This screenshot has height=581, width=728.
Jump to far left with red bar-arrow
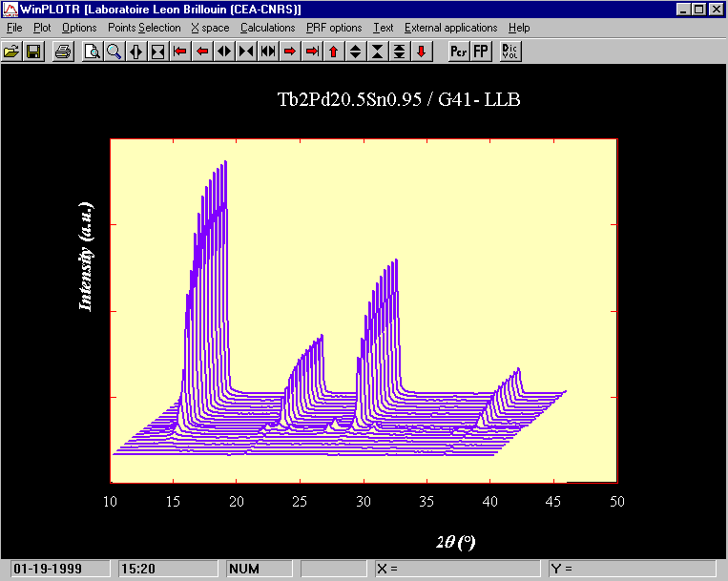tap(180, 52)
